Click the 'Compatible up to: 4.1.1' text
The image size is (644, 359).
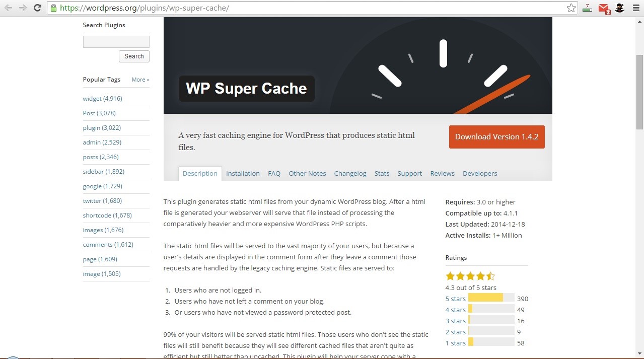point(481,213)
